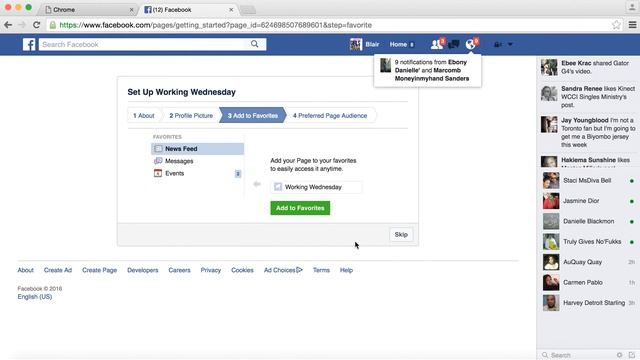640x360 pixels.
Task: Open the About footer link
Action: [25, 270]
